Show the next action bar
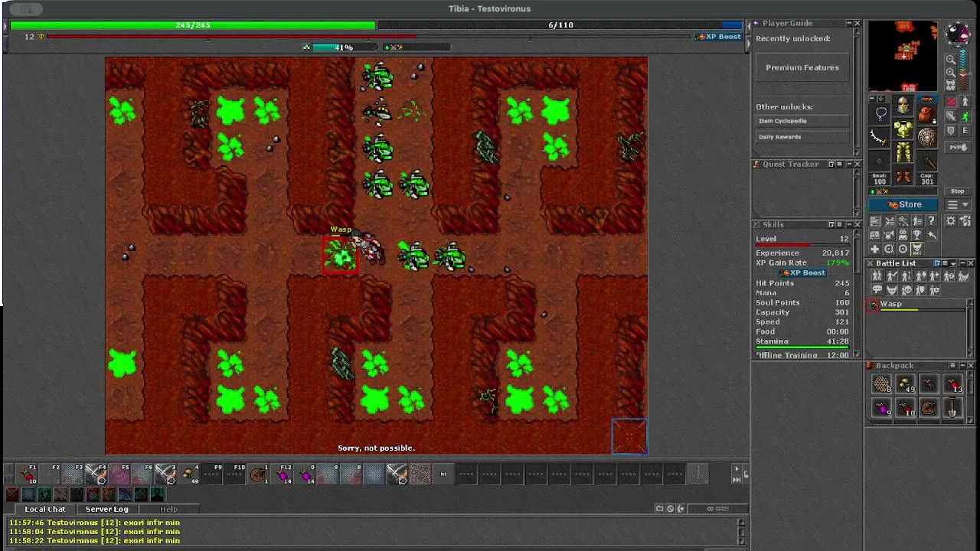This screenshot has width=980, height=551. click(x=737, y=468)
